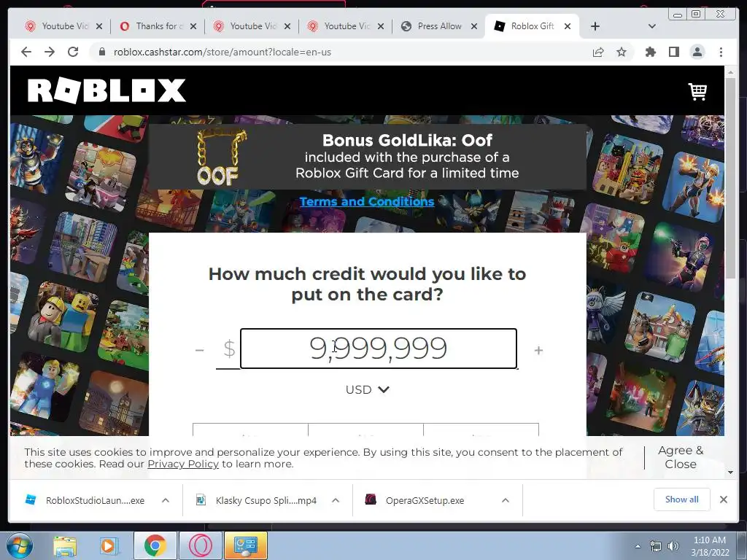Screen dimensions: 747x560
Task: Expand options for RobloxStudioLauncher download
Action: pos(166,500)
